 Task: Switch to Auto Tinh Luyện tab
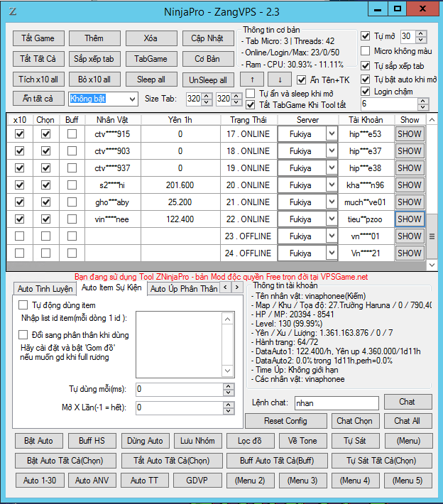(45, 289)
